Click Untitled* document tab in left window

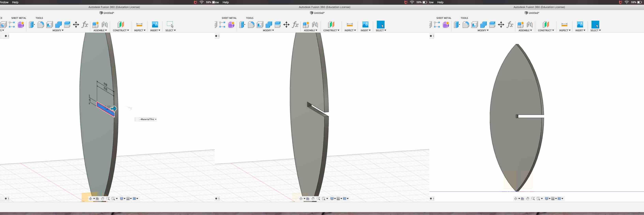pos(107,13)
